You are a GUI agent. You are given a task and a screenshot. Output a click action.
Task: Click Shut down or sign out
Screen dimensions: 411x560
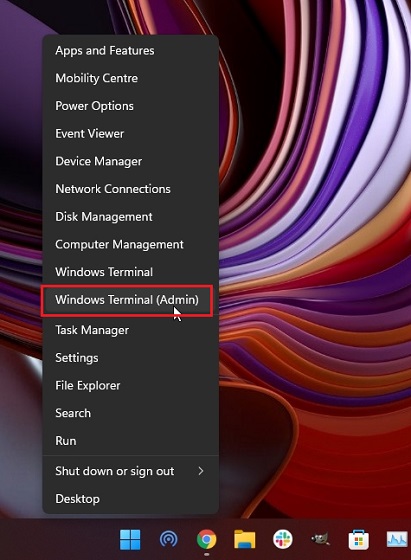130,471
